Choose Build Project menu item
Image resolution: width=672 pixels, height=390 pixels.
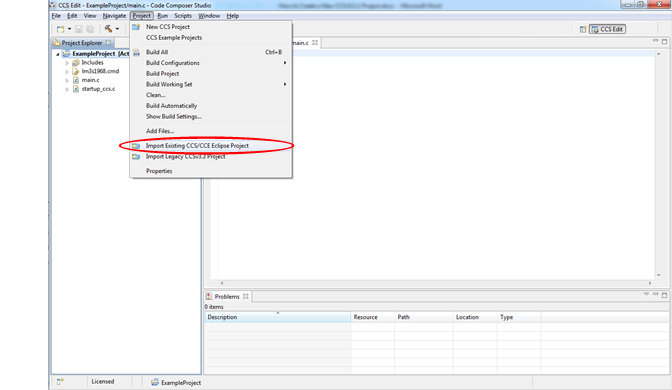click(x=211, y=74)
